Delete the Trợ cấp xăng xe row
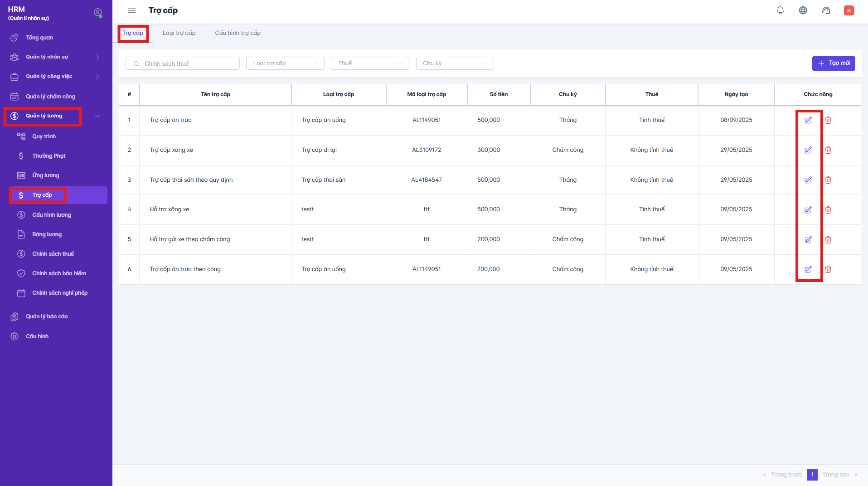 pyautogui.click(x=828, y=150)
